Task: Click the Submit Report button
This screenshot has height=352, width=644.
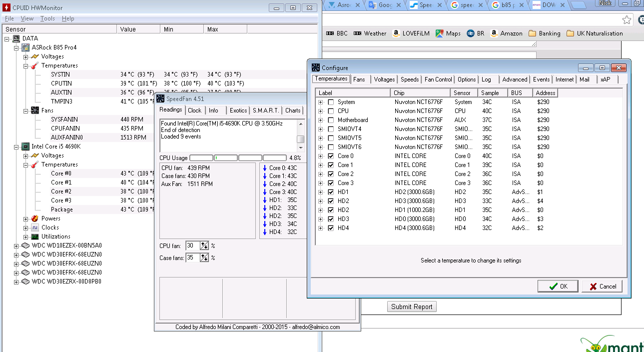Action: 412,306
